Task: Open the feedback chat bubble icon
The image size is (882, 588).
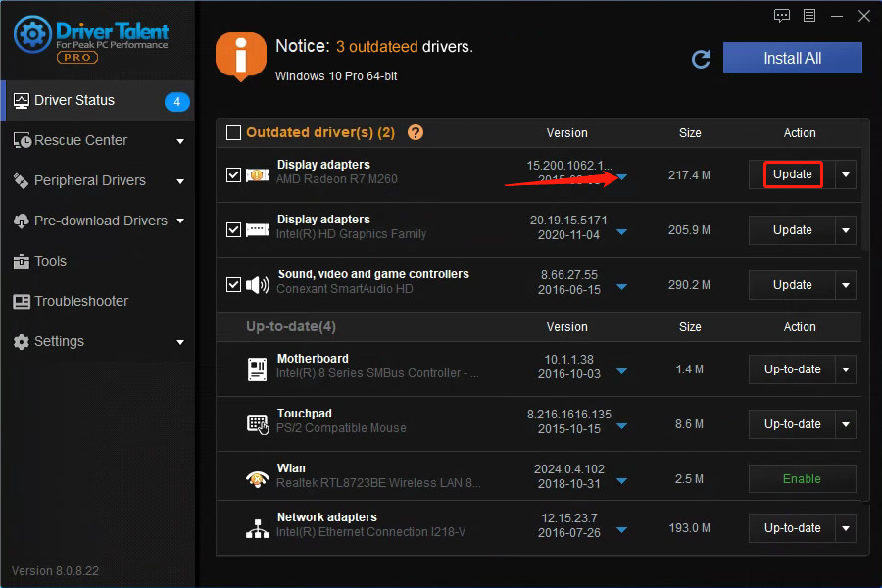Action: coord(781,16)
